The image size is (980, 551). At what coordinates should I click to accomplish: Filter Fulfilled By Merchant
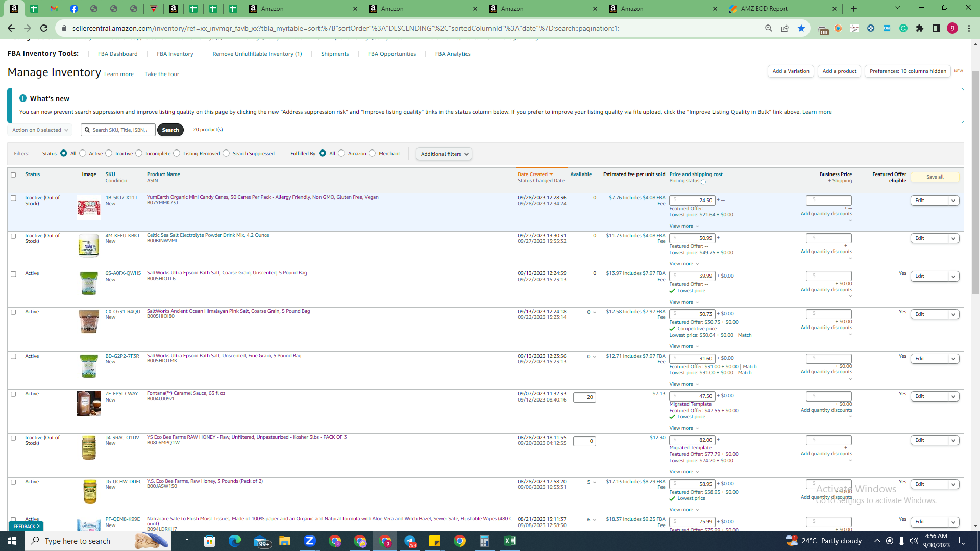(372, 153)
